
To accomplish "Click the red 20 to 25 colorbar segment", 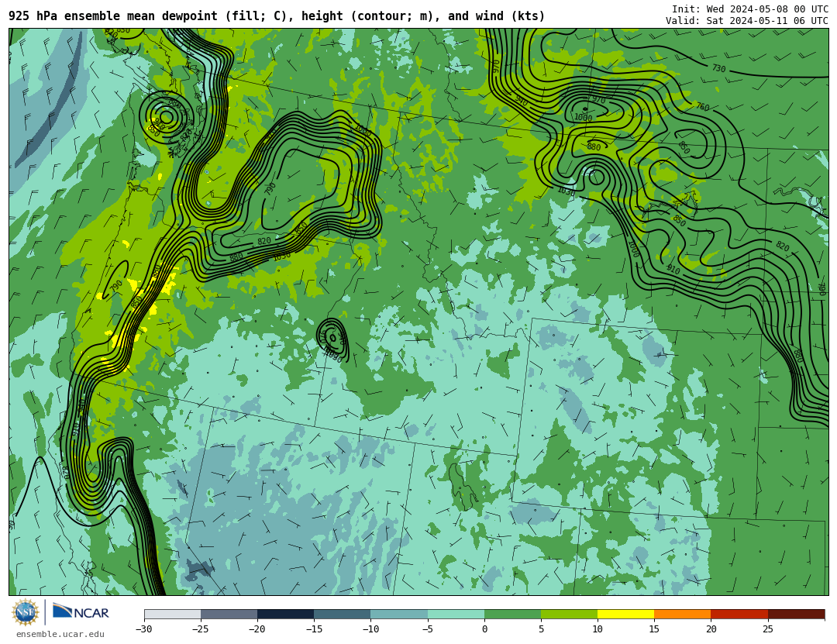I will pos(739,614).
